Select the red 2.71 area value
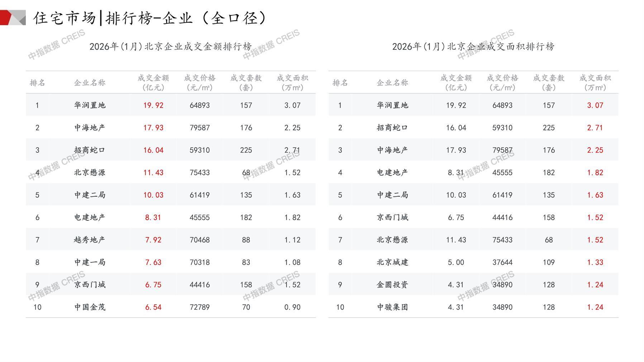 [595, 128]
